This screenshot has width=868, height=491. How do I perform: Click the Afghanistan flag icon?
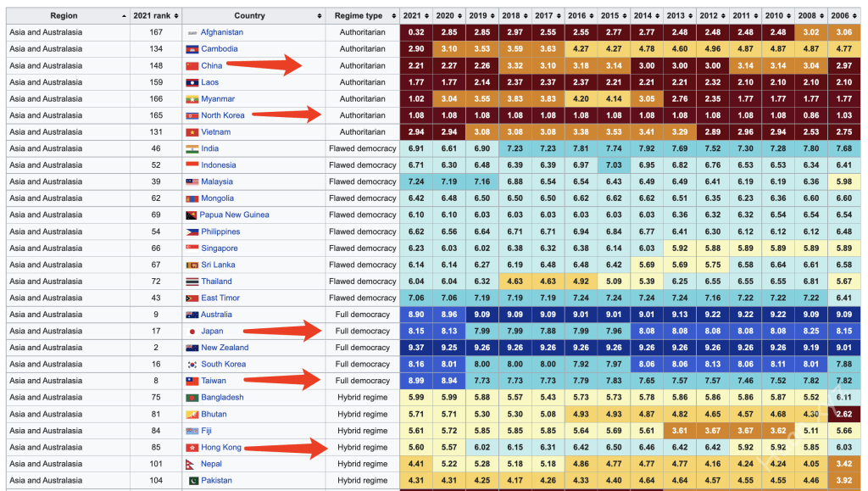click(x=192, y=32)
